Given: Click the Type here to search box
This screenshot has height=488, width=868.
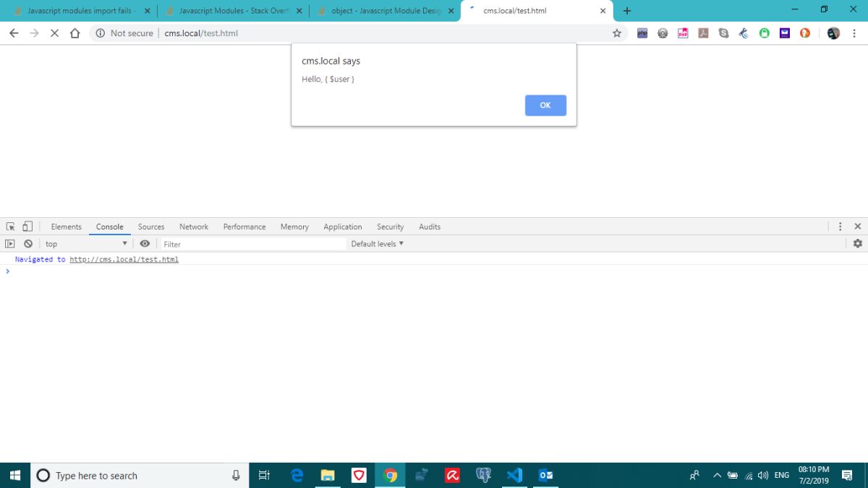Looking at the screenshot, I should (140, 475).
